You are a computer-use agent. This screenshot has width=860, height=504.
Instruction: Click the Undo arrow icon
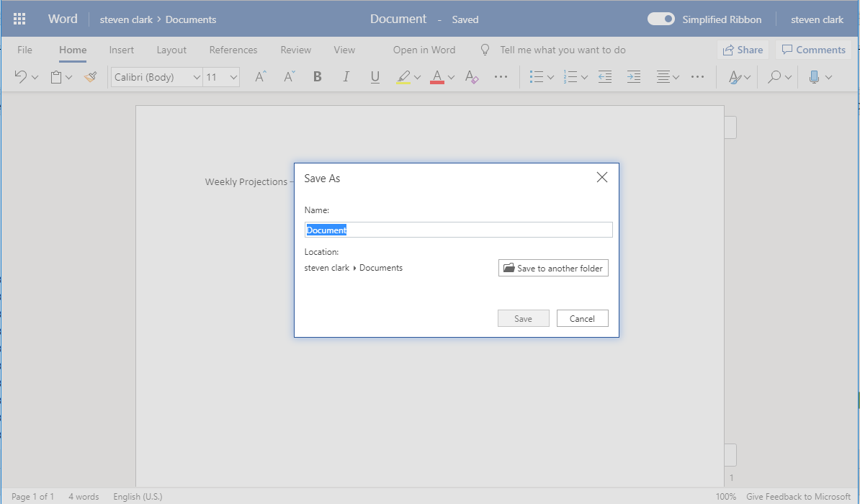[20, 76]
